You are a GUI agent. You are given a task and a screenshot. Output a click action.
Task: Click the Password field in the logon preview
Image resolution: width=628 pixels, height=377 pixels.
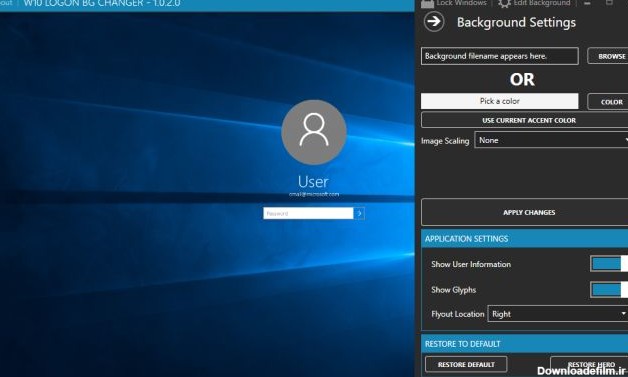[308, 214]
